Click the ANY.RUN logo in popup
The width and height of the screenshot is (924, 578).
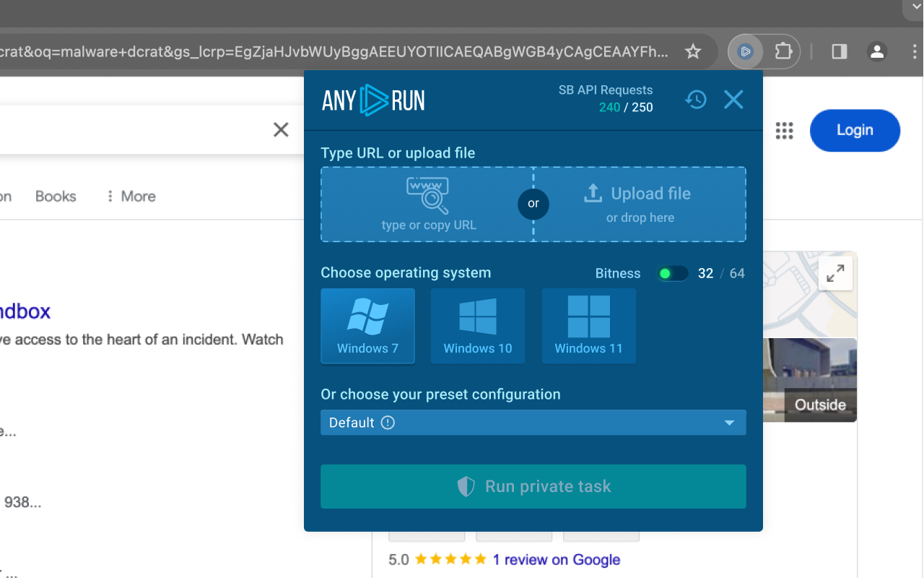pyautogui.click(x=373, y=100)
